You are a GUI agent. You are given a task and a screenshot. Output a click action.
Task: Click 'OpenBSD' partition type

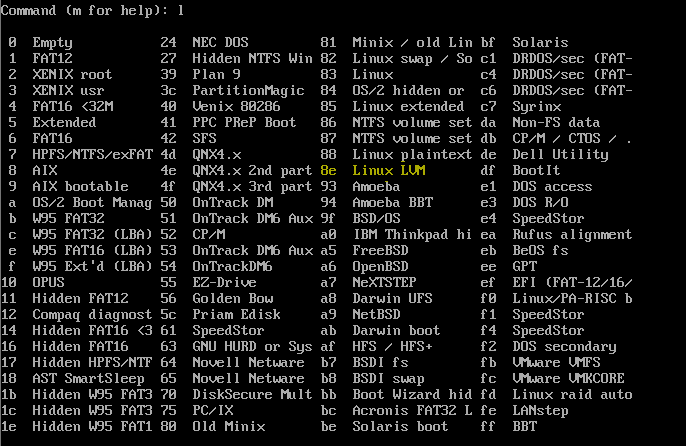(381, 267)
